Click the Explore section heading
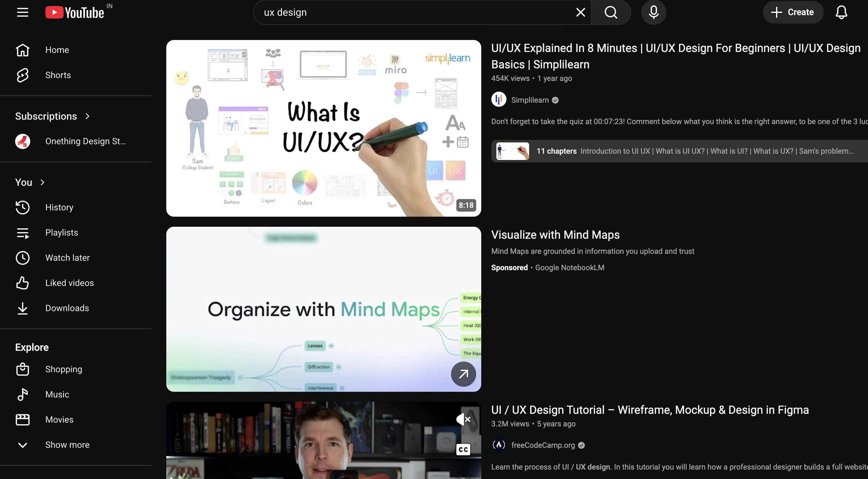The width and height of the screenshot is (868, 479). (x=32, y=347)
